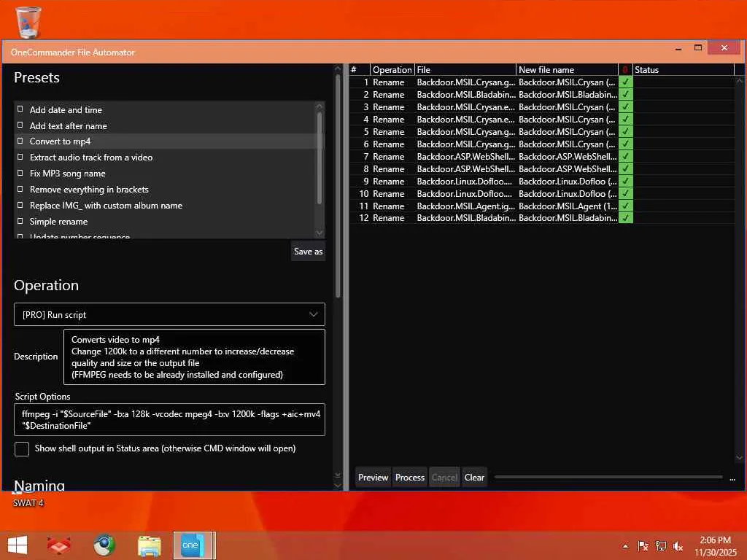
Task: Click the muted volume tray icon
Action: tap(678, 546)
